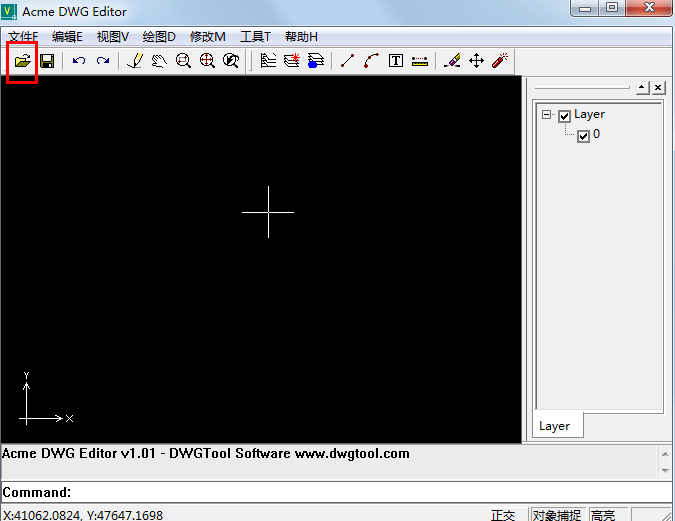Open the 编辑E menu

tap(67, 37)
